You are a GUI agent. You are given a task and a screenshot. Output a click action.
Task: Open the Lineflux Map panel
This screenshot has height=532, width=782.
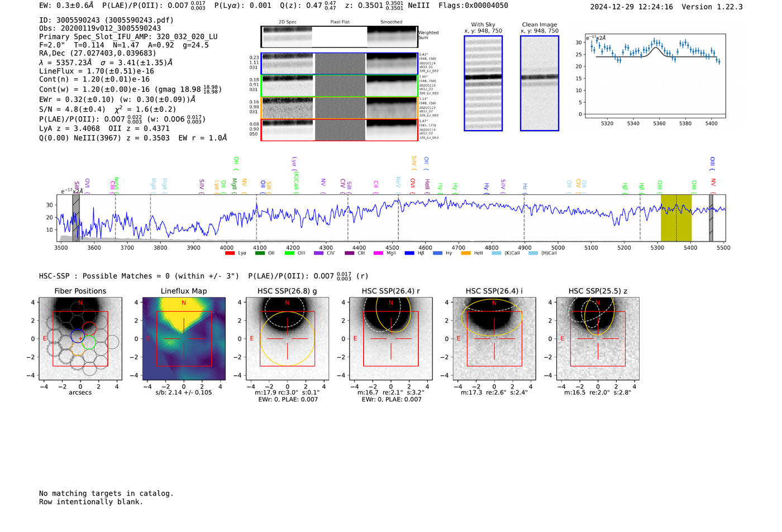pos(184,339)
